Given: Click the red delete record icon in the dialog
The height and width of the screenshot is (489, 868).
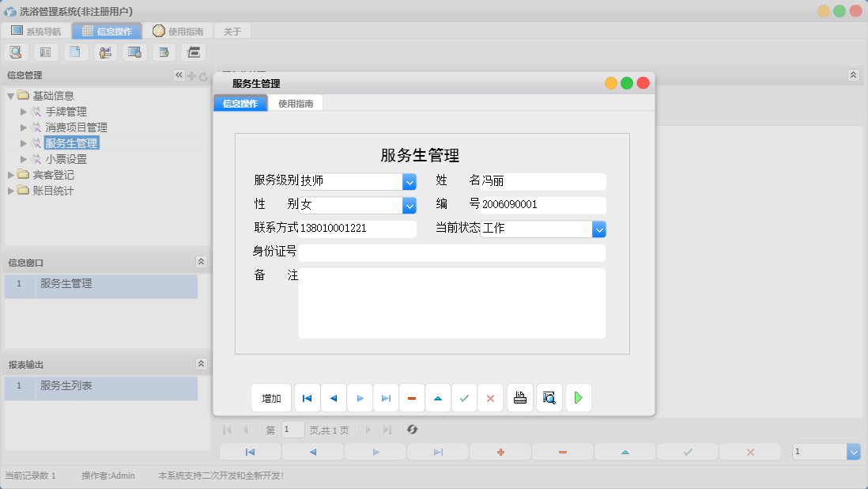Looking at the screenshot, I should point(411,398).
